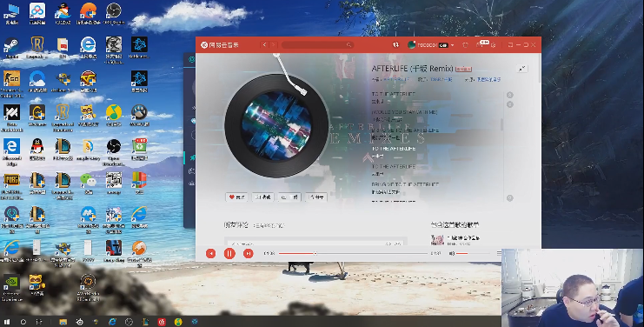Click the sync arrows icon in the header

(x=396, y=44)
